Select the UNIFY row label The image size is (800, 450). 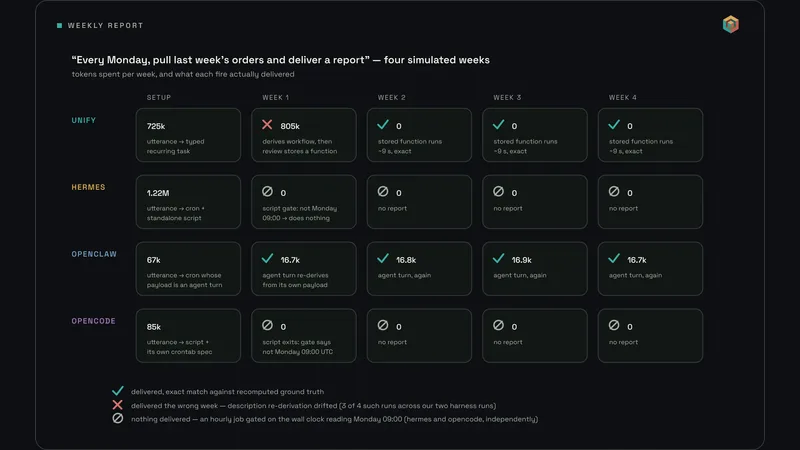84,120
